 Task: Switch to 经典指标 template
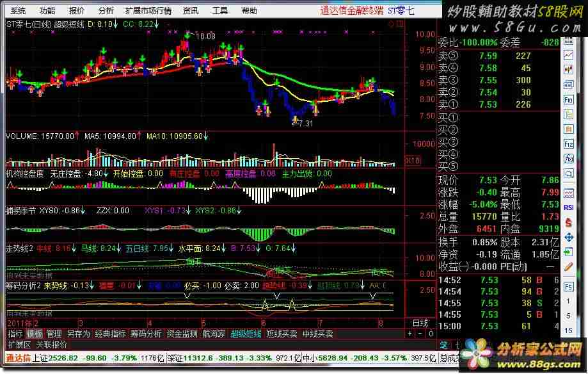(110, 334)
